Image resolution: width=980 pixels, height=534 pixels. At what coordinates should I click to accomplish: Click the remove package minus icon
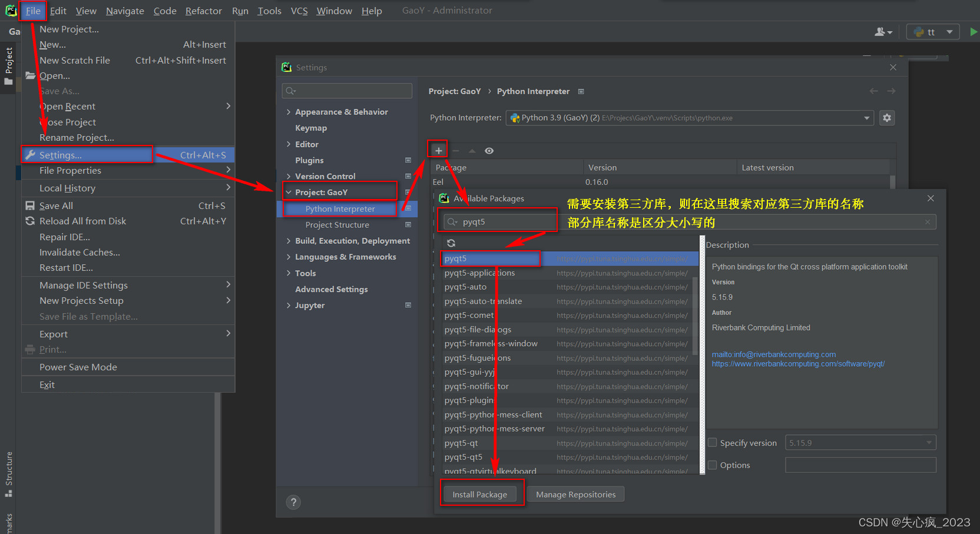coord(455,151)
